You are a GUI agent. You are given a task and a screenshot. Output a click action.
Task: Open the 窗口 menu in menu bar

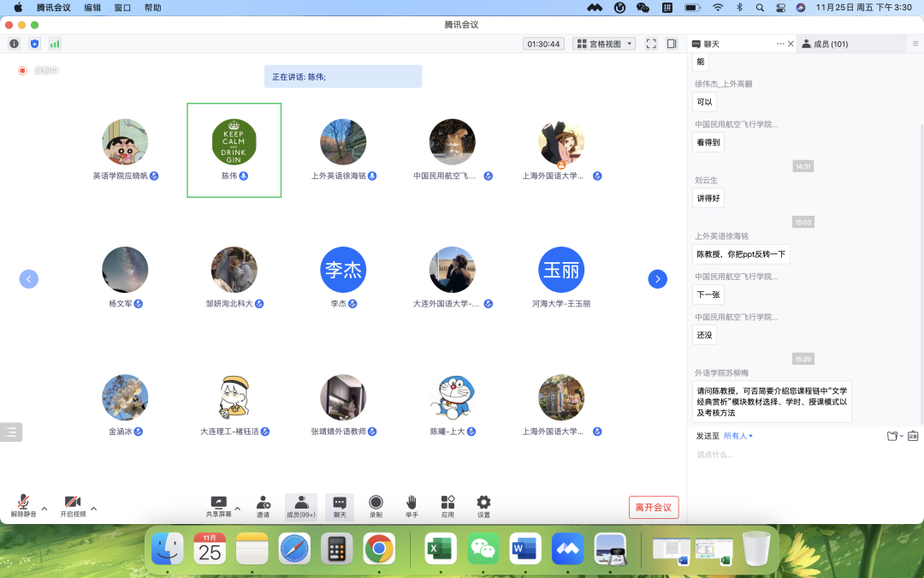[x=122, y=7]
